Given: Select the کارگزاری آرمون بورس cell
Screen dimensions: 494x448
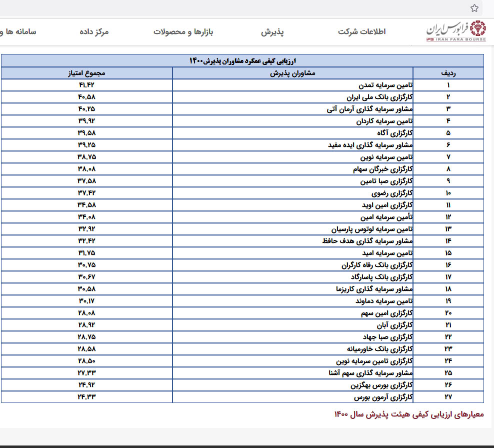Looking at the screenshot, I should pyautogui.click(x=383, y=397).
